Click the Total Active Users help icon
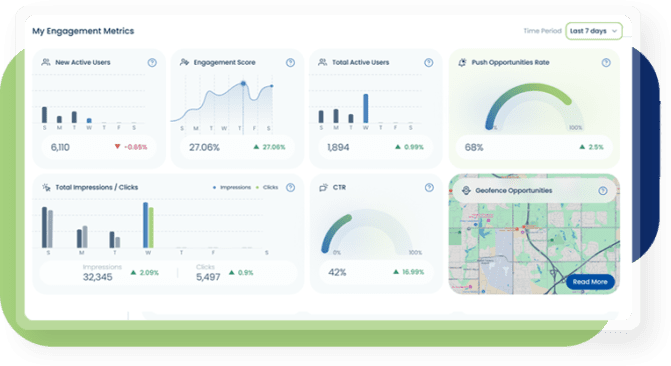The image size is (671, 366). 428,62
